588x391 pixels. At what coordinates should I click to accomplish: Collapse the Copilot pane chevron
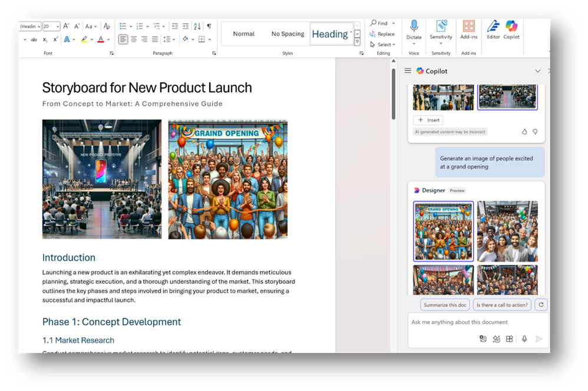(x=538, y=71)
